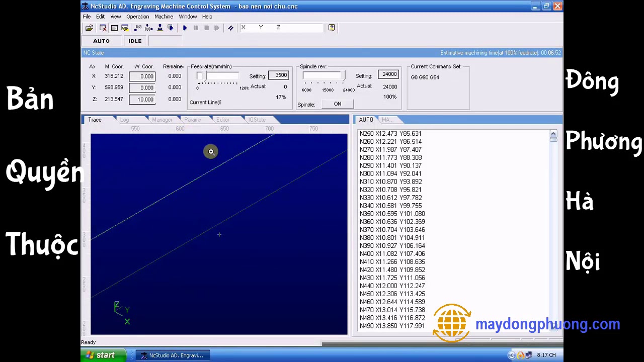Switch to the Editor tab
The image size is (644, 362).
[222, 120]
